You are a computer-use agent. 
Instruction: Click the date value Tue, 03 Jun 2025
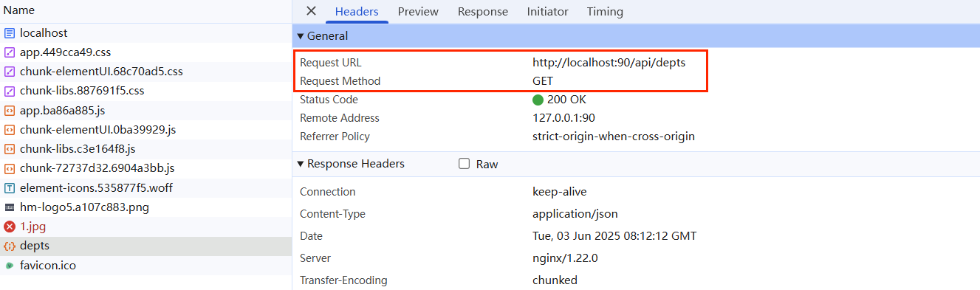pyautogui.click(x=614, y=236)
